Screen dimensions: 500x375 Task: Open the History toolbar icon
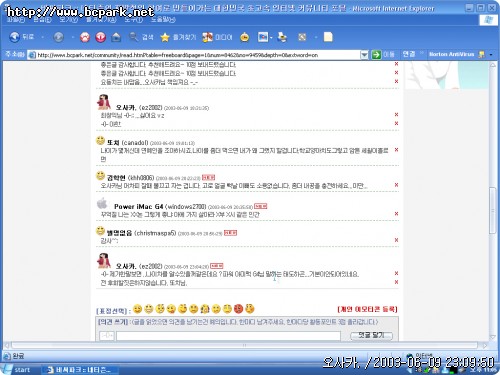click(x=245, y=37)
